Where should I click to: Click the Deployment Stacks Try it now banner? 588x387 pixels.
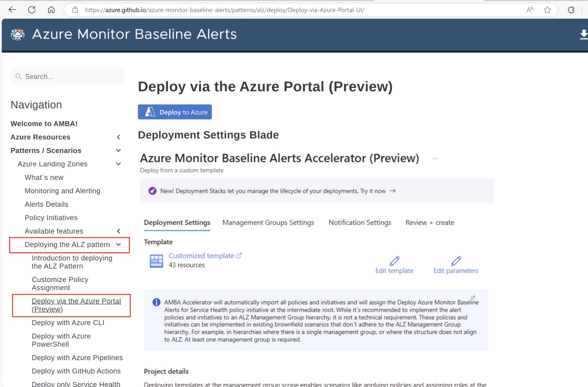click(317, 191)
